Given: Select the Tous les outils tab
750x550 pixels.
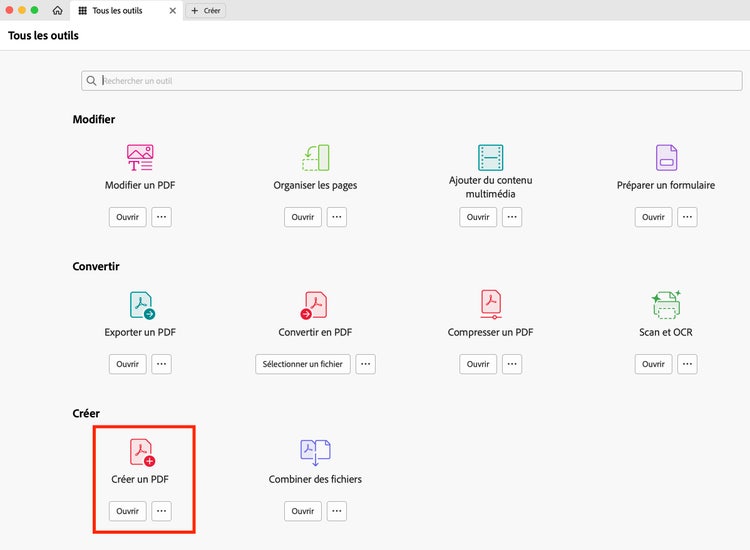Looking at the screenshot, I should coord(125,11).
